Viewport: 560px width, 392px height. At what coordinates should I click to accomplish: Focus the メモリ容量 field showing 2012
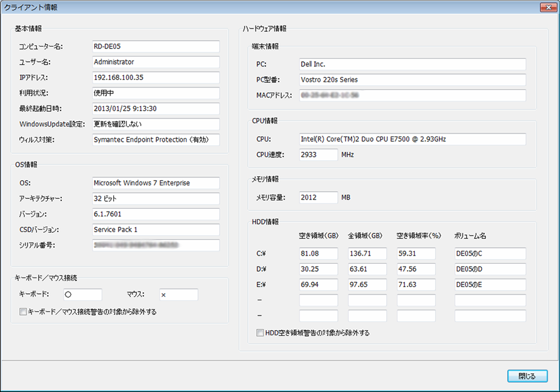(318, 198)
